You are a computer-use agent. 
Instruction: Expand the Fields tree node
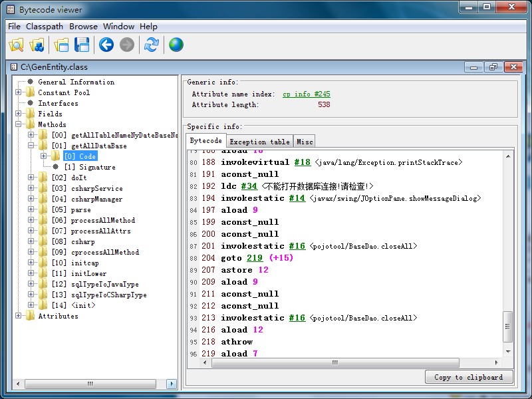coord(19,114)
